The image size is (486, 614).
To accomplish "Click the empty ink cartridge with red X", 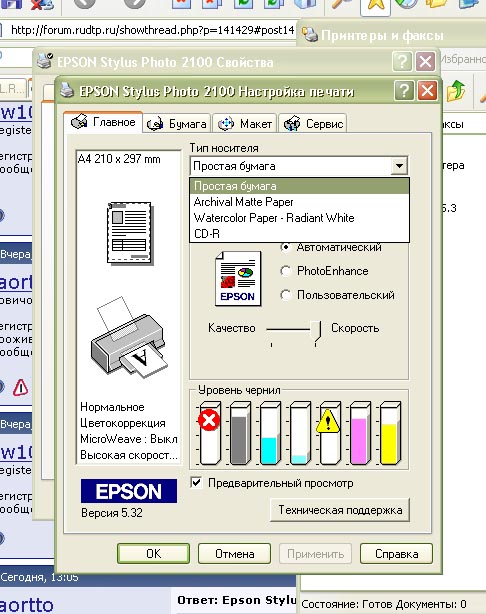I will pyautogui.click(x=210, y=432).
